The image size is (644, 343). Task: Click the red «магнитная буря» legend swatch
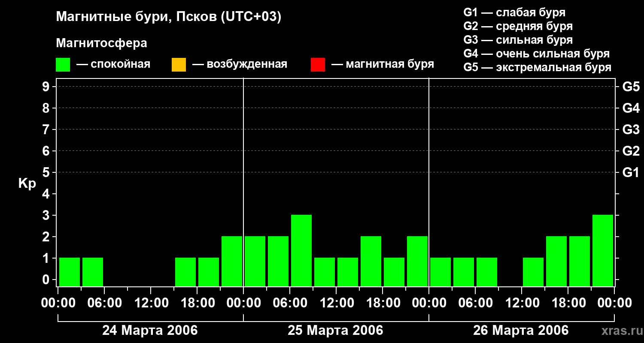coord(318,65)
